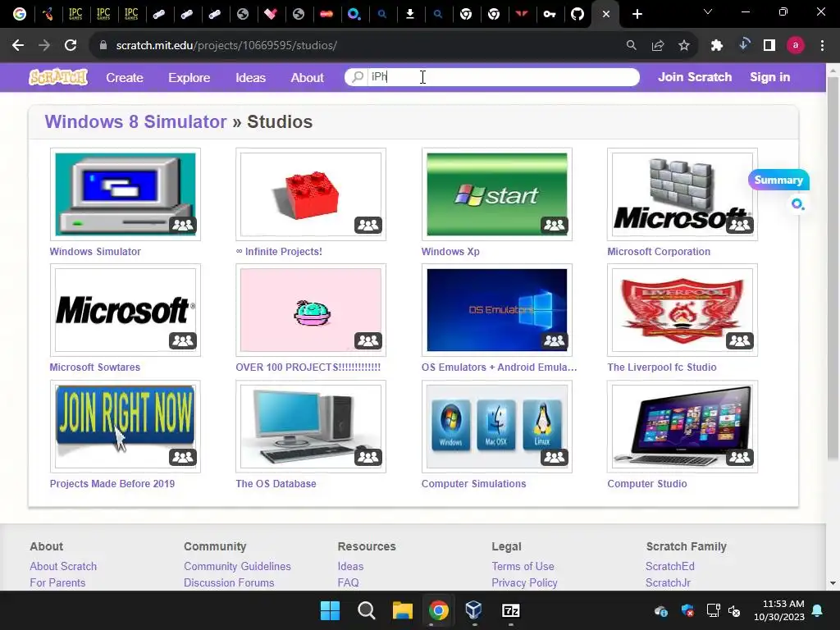The height and width of the screenshot is (630, 840).
Task: Click the browser address bar URL
Action: 226,46
